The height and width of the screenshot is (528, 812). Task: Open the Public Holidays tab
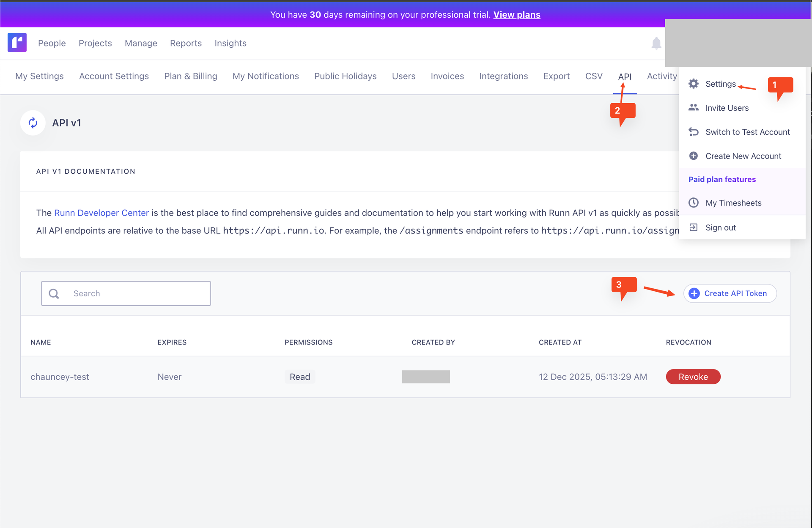coord(345,76)
